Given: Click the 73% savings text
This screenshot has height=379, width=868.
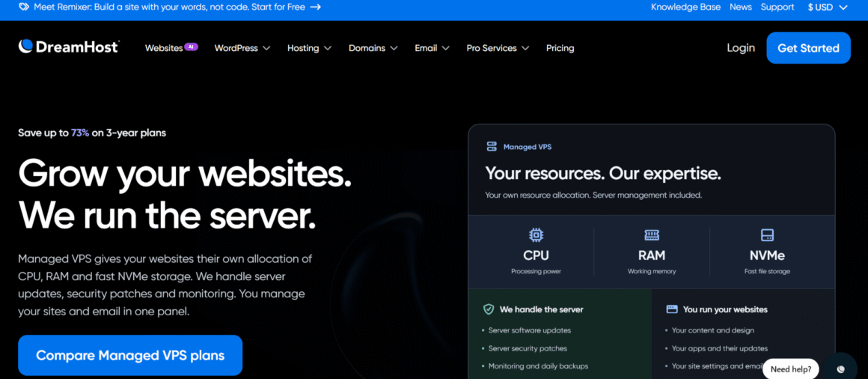Looking at the screenshot, I should (x=80, y=133).
